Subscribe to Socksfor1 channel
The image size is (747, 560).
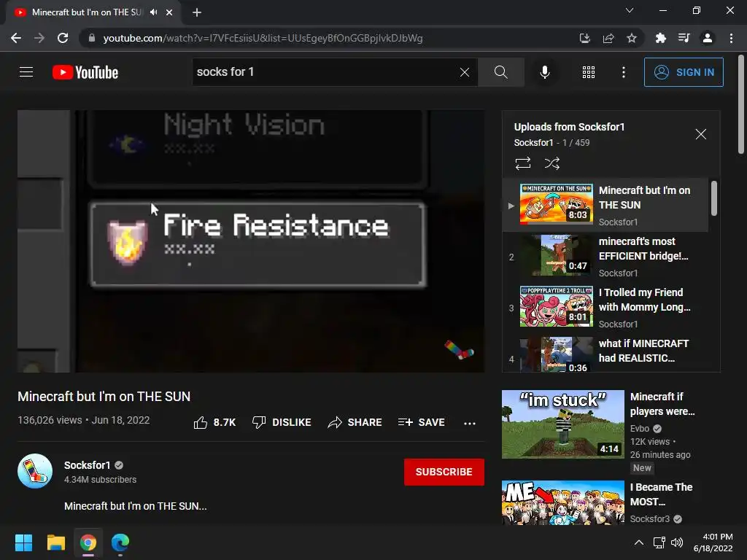[x=444, y=472]
